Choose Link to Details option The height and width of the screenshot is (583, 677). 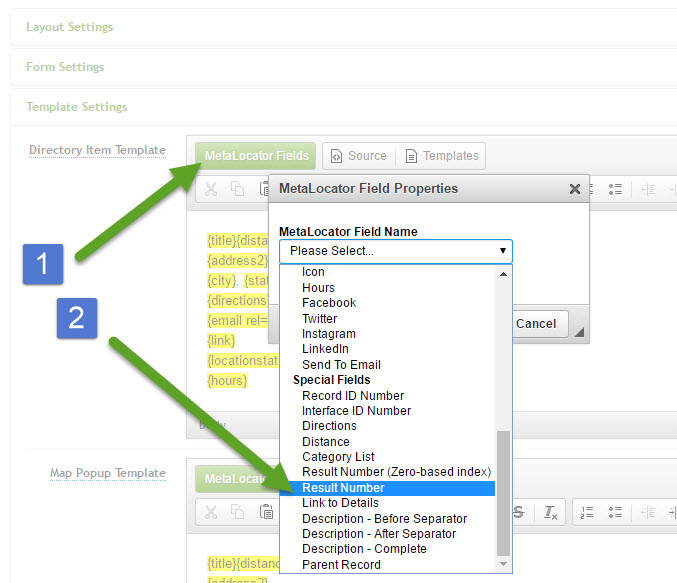pos(340,503)
